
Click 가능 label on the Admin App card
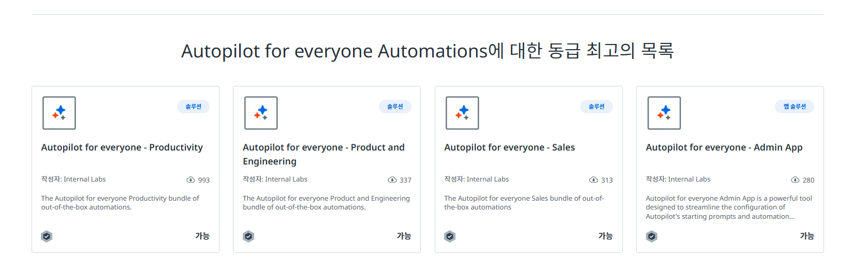(x=807, y=236)
